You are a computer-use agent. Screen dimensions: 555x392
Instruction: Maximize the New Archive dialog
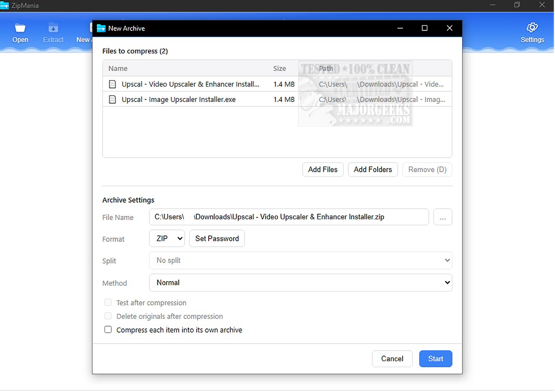(x=425, y=28)
